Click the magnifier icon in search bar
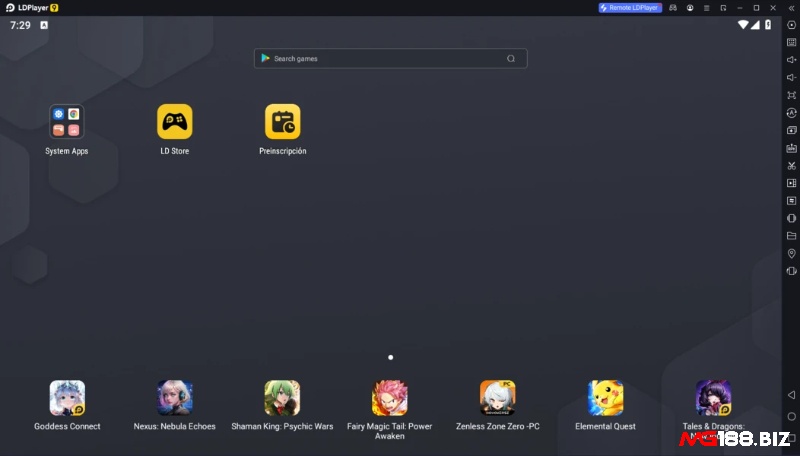This screenshot has height=456, width=800. pyautogui.click(x=511, y=59)
